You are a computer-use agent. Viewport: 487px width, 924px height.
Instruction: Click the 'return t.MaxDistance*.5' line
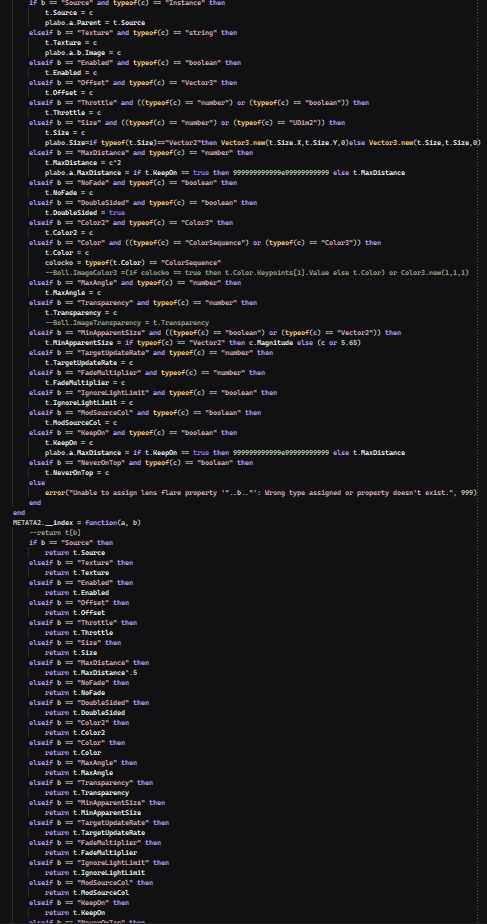pyautogui.click(x=91, y=672)
